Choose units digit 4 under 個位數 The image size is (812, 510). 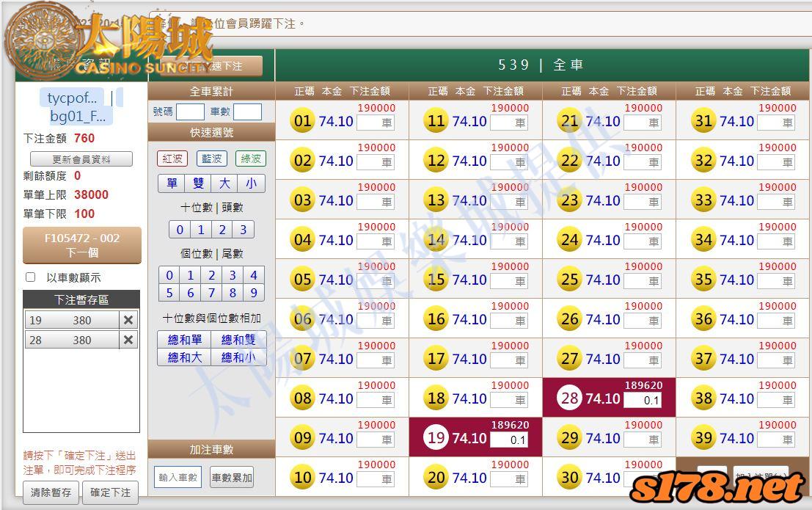click(x=253, y=275)
